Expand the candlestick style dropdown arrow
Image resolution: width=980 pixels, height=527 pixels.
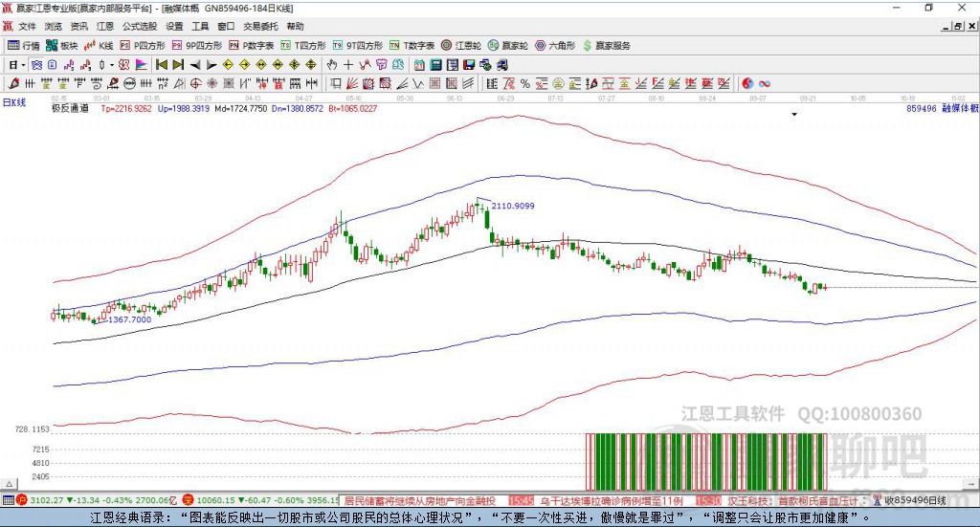click(x=111, y=65)
